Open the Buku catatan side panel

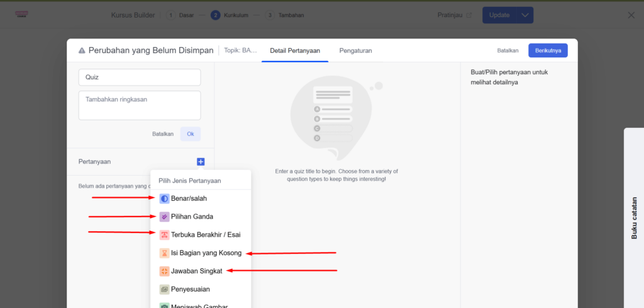pyautogui.click(x=634, y=217)
